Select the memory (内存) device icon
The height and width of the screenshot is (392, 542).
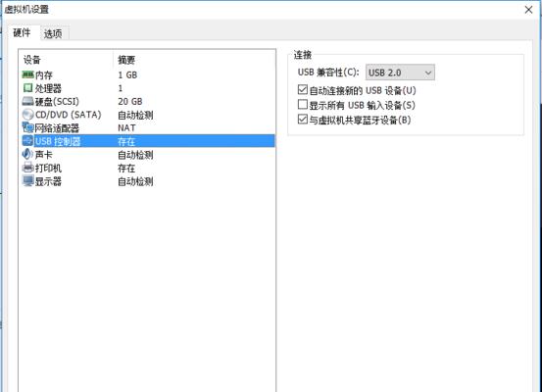pyautogui.click(x=27, y=74)
